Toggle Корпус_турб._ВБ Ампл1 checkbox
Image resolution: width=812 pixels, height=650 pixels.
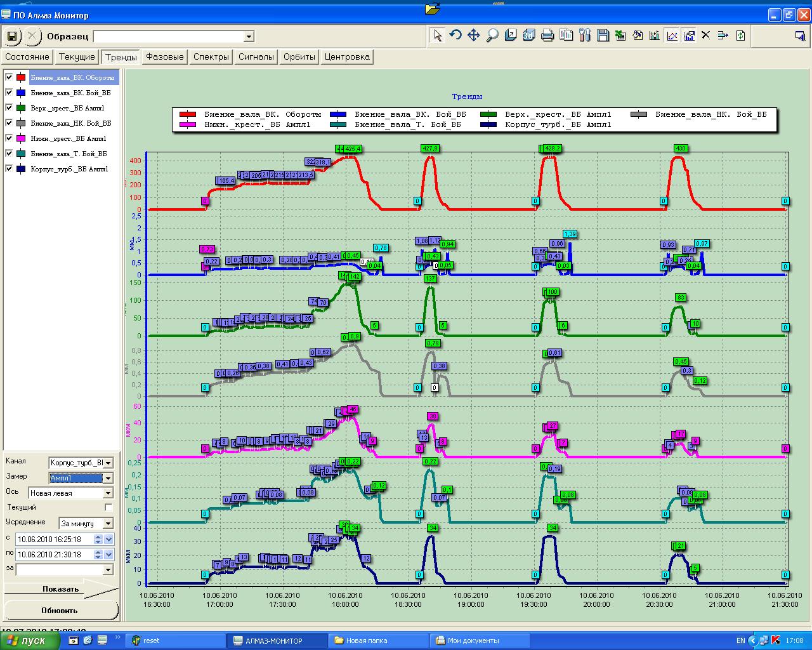(x=9, y=169)
